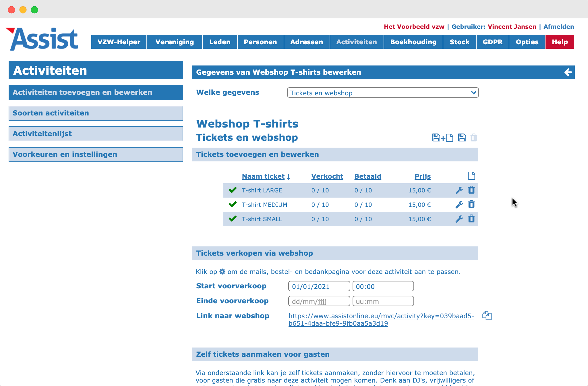Click the Assist logo
Image resolution: width=588 pixels, height=386 pixels.
coord(42,39)
